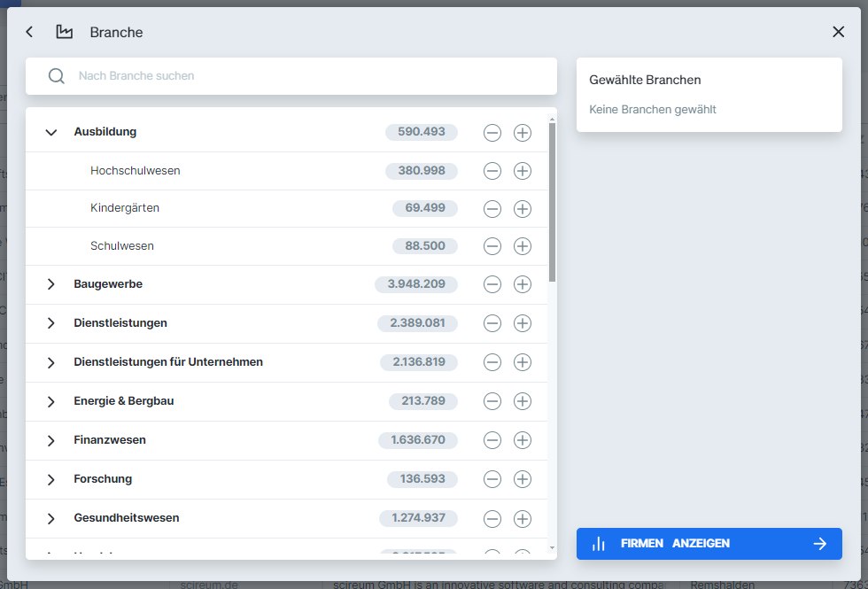Viewport: 868px width, 589px height.
Task: Expand the Dienstleistungen category
Action: coord(51,322)
